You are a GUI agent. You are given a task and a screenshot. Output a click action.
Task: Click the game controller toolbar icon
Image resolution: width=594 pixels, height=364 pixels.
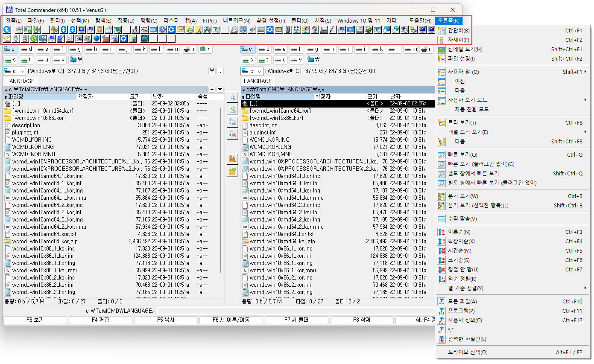pyautogui.click(x=207, y=29)
